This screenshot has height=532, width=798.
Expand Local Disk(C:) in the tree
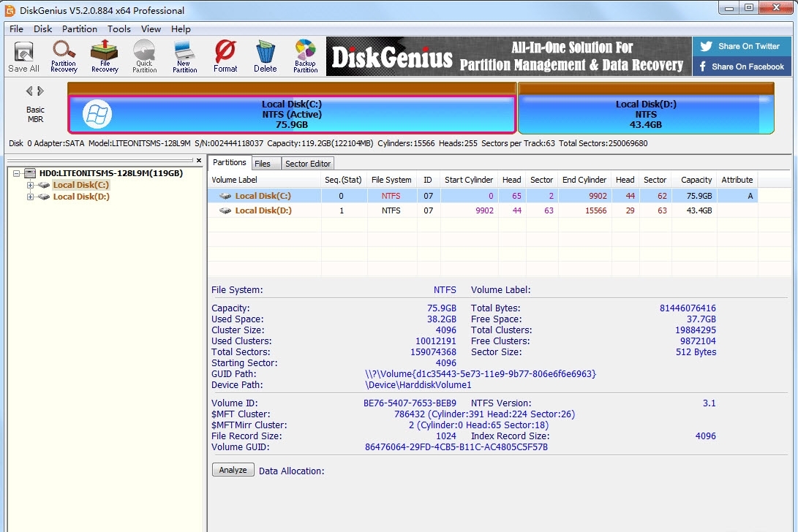tap(30, 185)
